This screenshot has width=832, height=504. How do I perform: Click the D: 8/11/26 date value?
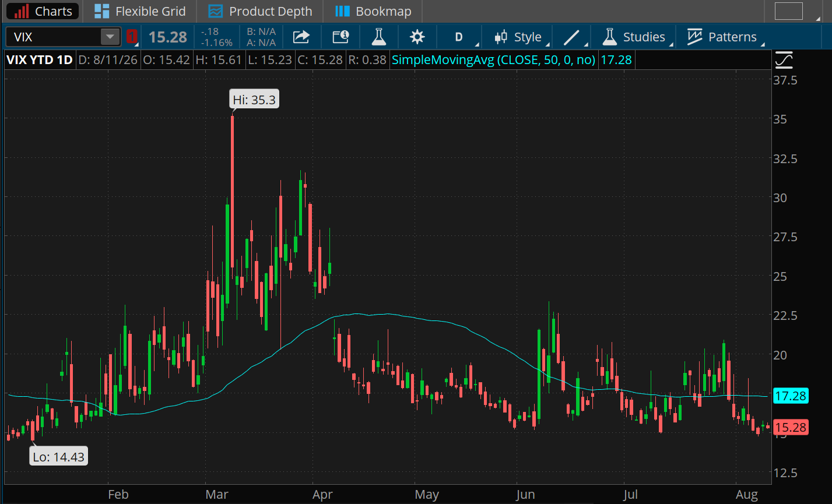107,59
